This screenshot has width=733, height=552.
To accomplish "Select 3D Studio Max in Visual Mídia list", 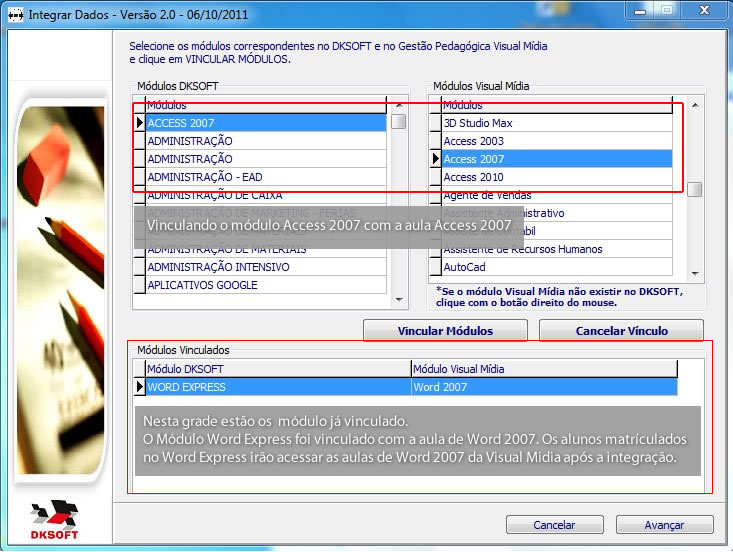I will coord(557,123).
